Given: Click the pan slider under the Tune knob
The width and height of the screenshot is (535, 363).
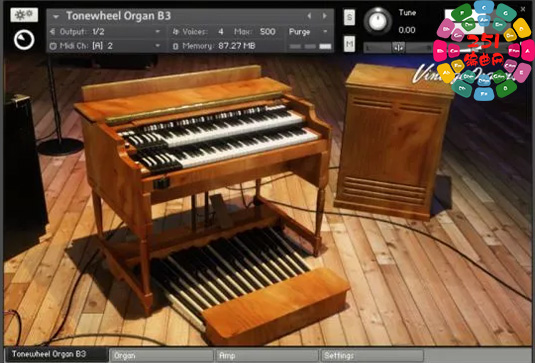Looking at the screenshot, I should click(x=398, y=47).
